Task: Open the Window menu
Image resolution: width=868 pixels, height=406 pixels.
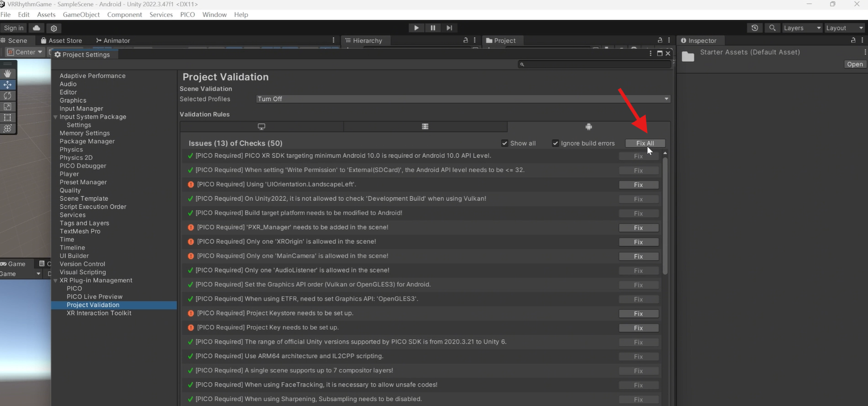Action: click(214, 14)
